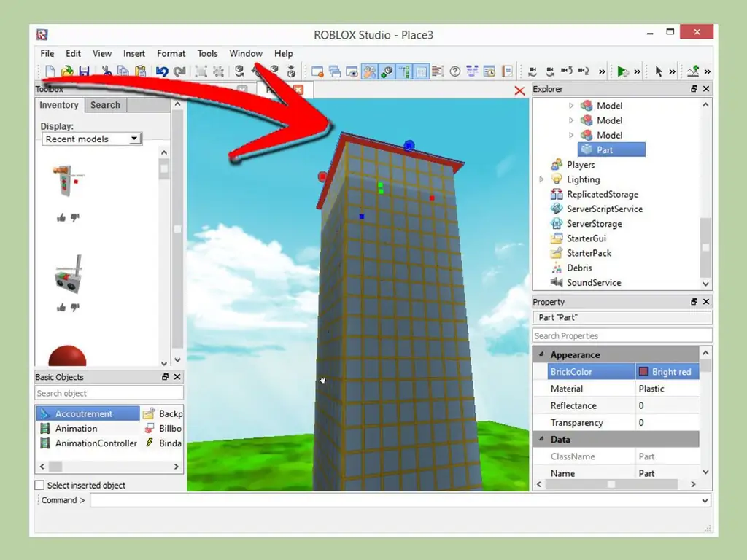
Task: Open the Edit menu
Action: (73, 53)
